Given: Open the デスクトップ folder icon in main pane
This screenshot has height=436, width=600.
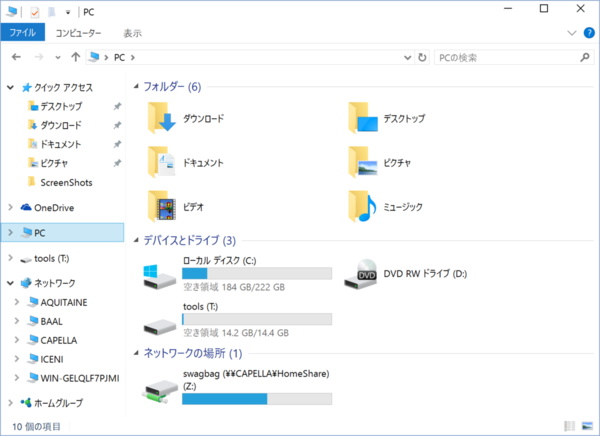Looking at the screenshot, I should pos(363,118).
